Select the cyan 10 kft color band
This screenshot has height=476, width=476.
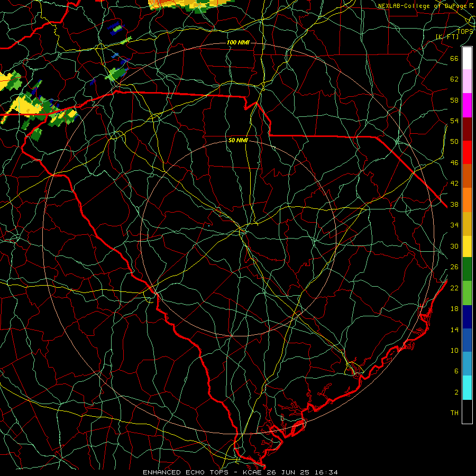tap(467, 388)
